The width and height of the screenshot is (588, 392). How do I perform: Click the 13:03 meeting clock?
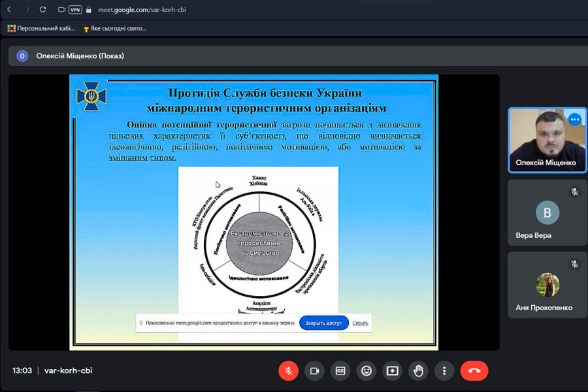click(22, 370)
